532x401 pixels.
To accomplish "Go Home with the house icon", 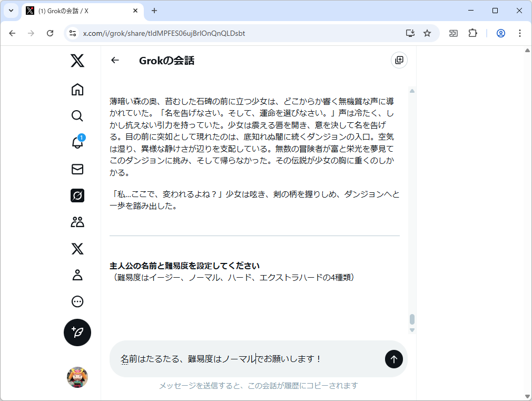I will (x=77, y=90).
